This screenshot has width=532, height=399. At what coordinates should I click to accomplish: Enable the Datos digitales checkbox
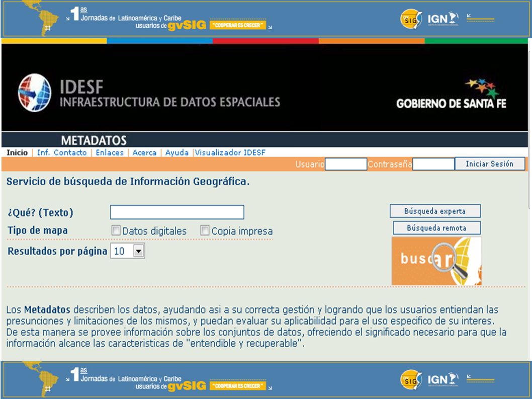pos(116,230)
